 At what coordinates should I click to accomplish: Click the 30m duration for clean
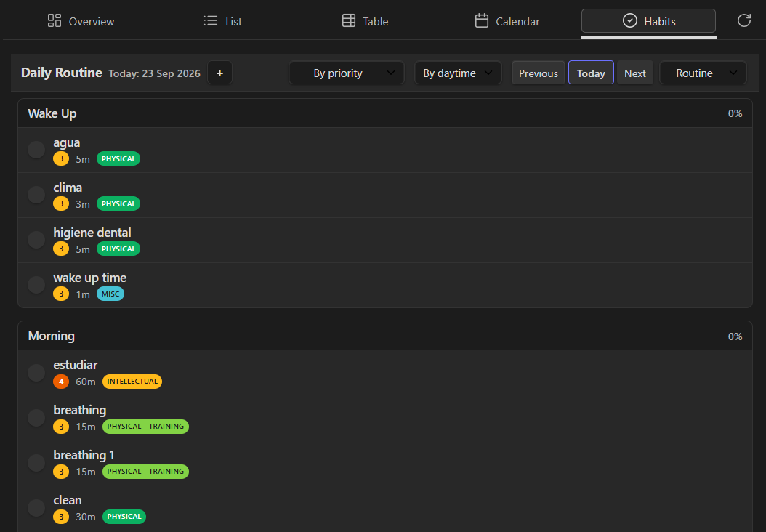86,516
